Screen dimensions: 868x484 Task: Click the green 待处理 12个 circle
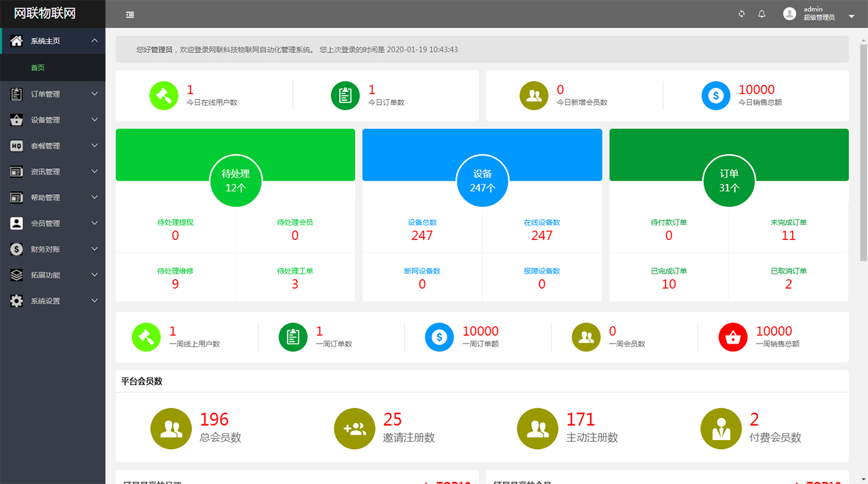pyautogui.click(x=236, y=180)
